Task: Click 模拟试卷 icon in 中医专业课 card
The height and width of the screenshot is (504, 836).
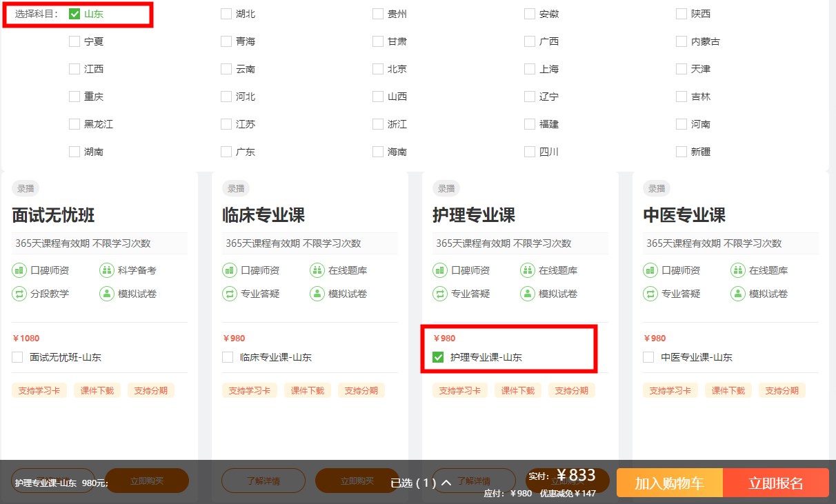Action: pyautogui.click(x=737, y=294)
